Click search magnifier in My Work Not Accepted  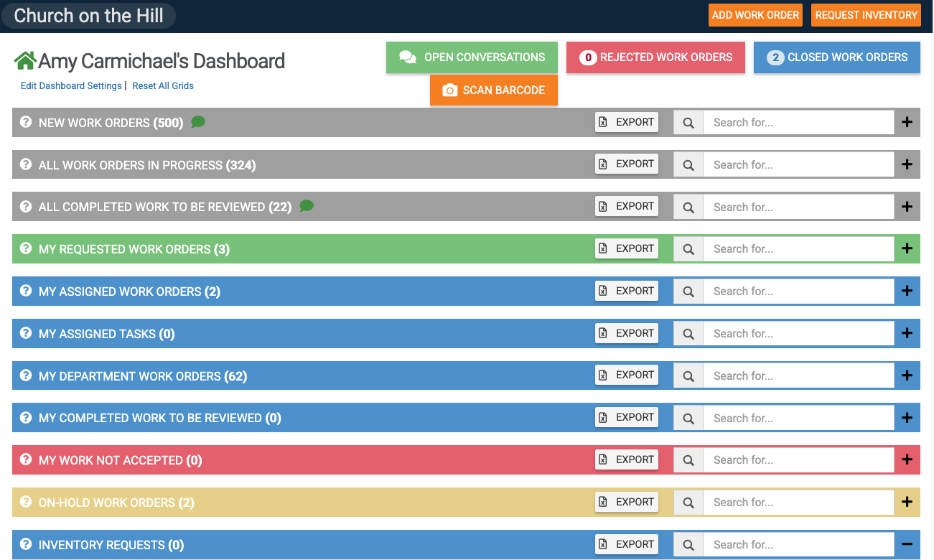click(x=688, y=460)
